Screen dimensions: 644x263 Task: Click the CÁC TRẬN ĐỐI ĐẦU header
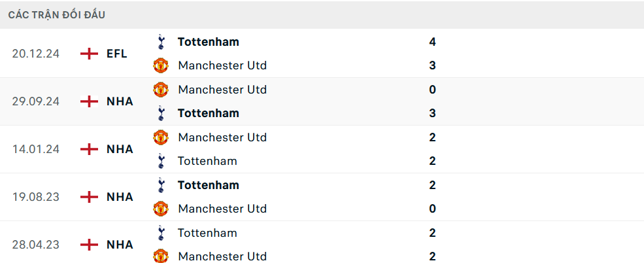57,14
